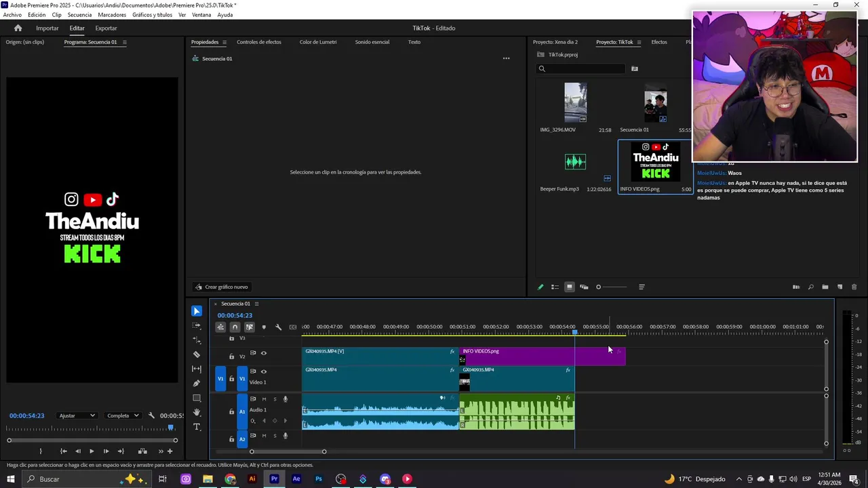
Task: Select the Slip tool
Action: (197, 369)
